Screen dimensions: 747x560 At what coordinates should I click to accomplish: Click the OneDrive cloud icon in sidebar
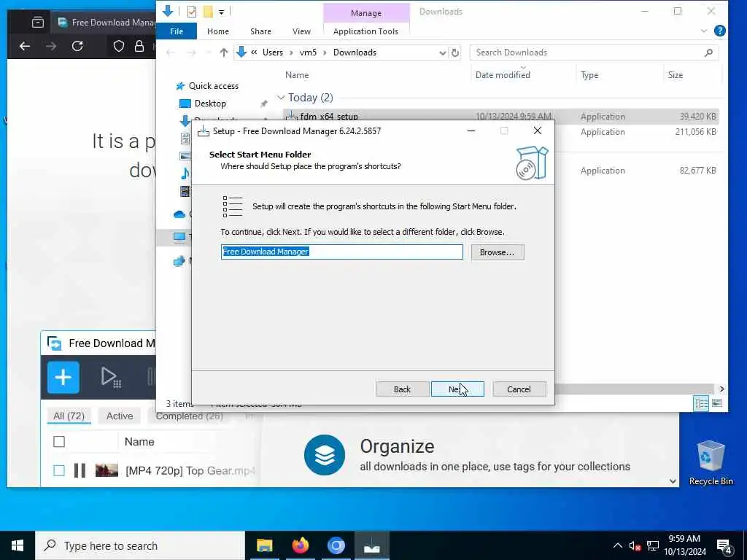click(179, 214)
